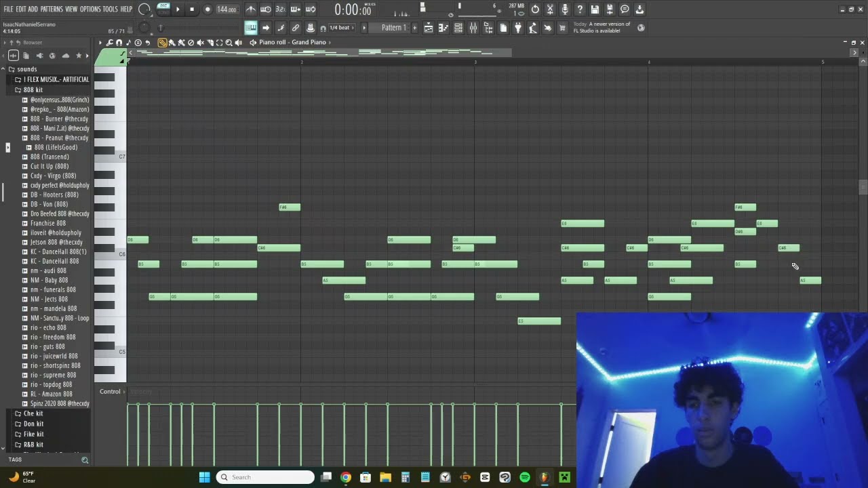Toggle the metronome button
Viewport: 868px width, 488px height.
tap(252, 9)
